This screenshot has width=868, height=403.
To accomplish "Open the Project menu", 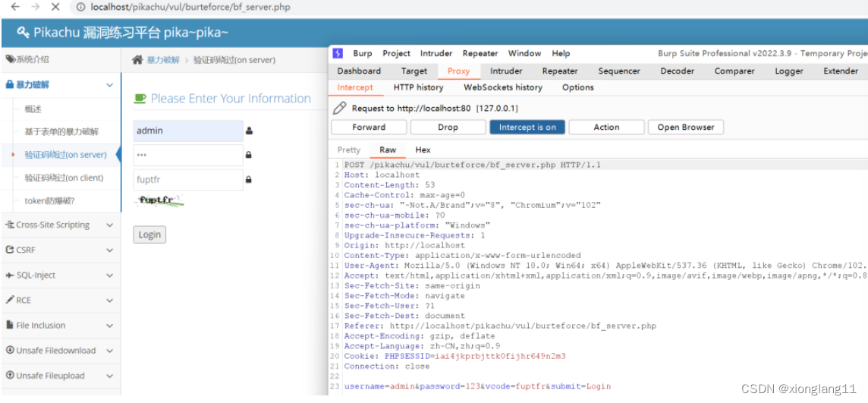I will point(396,54).
